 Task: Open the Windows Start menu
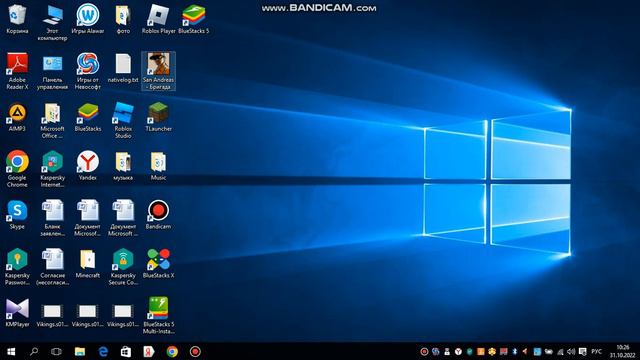(x=11, y=351)
